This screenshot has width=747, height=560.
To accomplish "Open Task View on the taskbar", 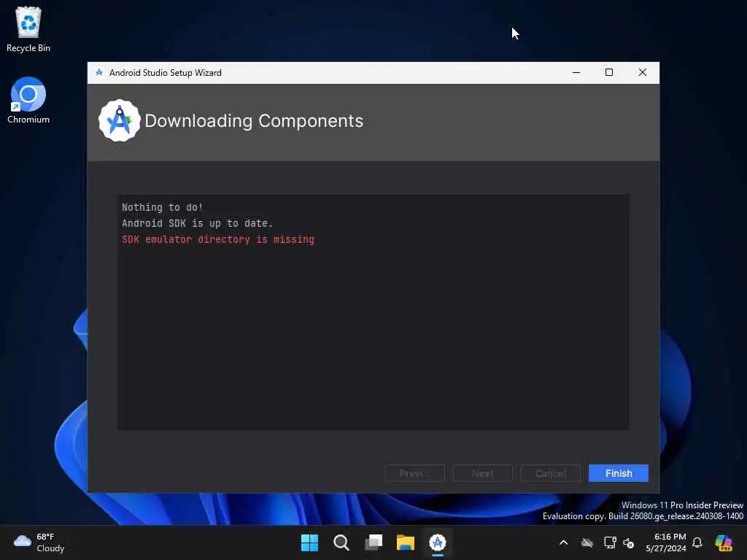I will [x=373, y=542].
